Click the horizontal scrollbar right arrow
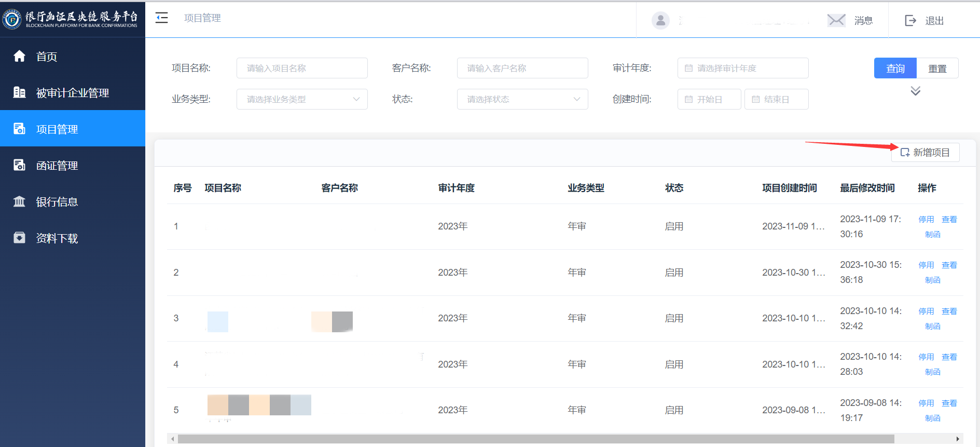Screen dimensions: 980x447 point(958,439)
